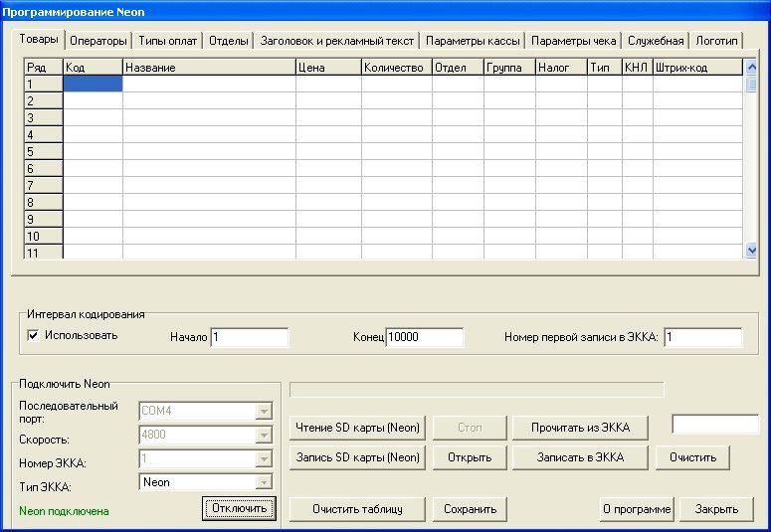The width and height of the screenshot is (771, 532).
Task: Click the Отключить button
Action: pos(239,508)
